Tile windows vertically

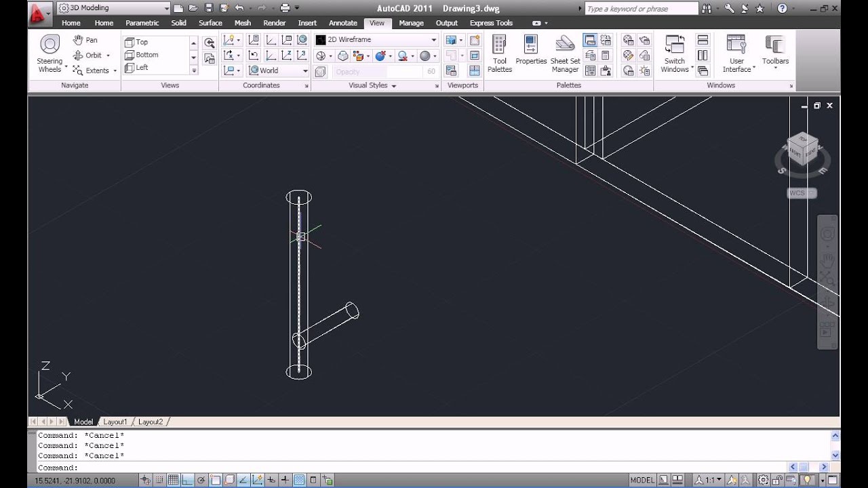pos(703,56)
